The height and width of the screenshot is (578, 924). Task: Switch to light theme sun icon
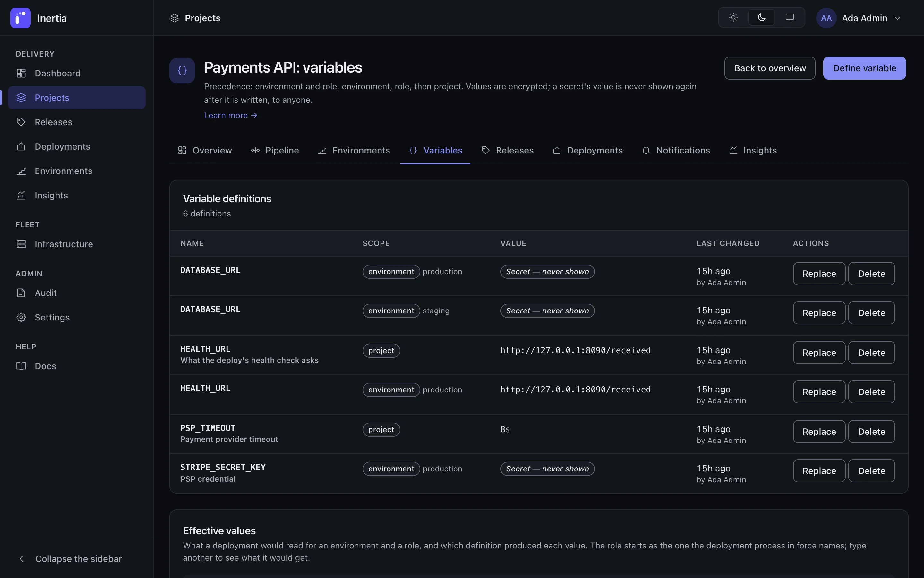tap(733, 18)
